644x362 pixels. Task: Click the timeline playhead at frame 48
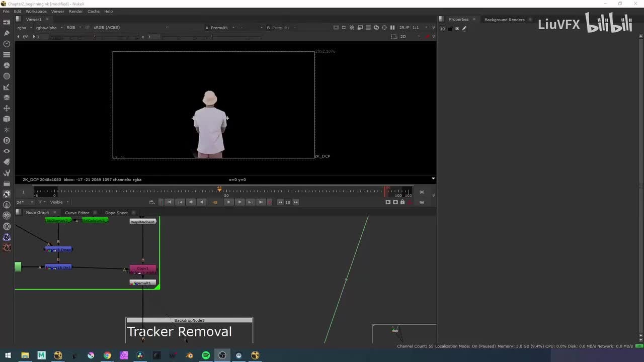pos(219,190)
